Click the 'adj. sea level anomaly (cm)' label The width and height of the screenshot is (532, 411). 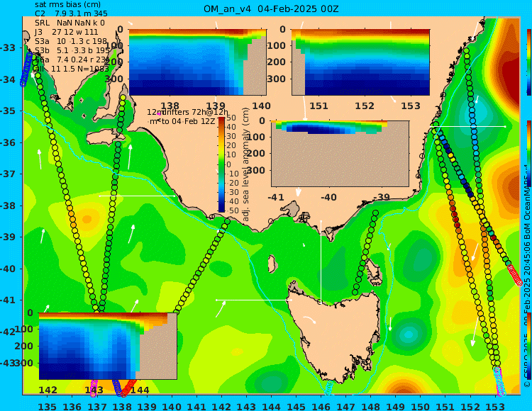pyautogui.click(x=246, y=164)
